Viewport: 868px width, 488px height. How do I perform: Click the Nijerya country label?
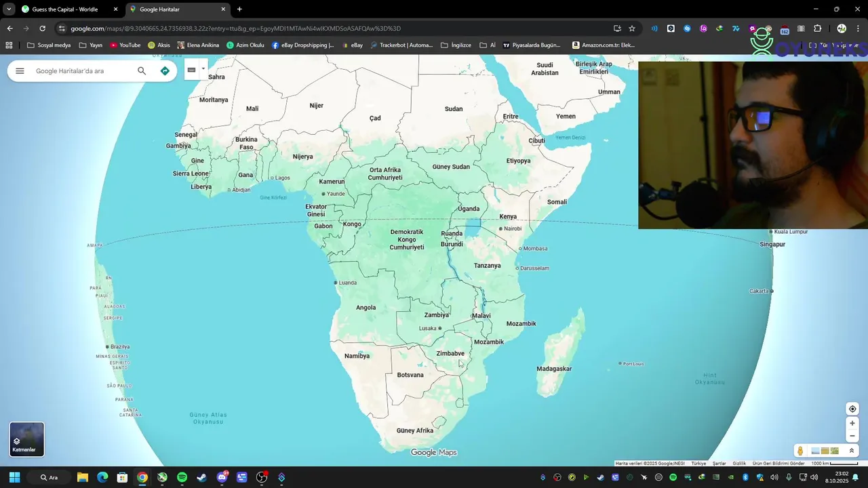pyautogui.click(x=302, y=157)
